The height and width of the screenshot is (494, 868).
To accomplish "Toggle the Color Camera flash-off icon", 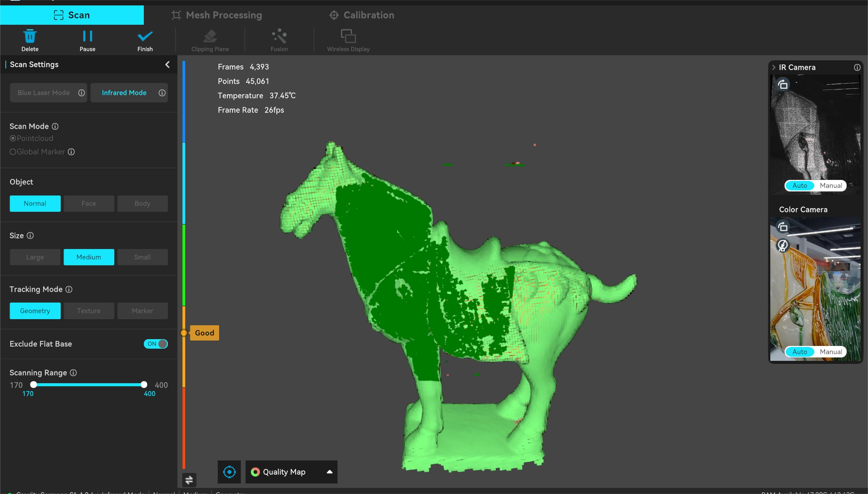I will 783,245.
